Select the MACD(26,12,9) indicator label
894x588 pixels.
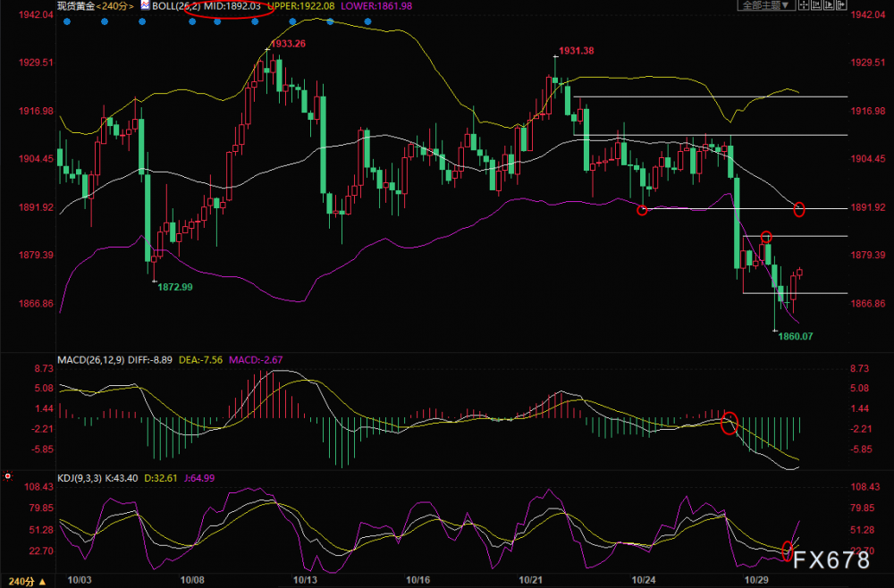[x=91, y=360]
